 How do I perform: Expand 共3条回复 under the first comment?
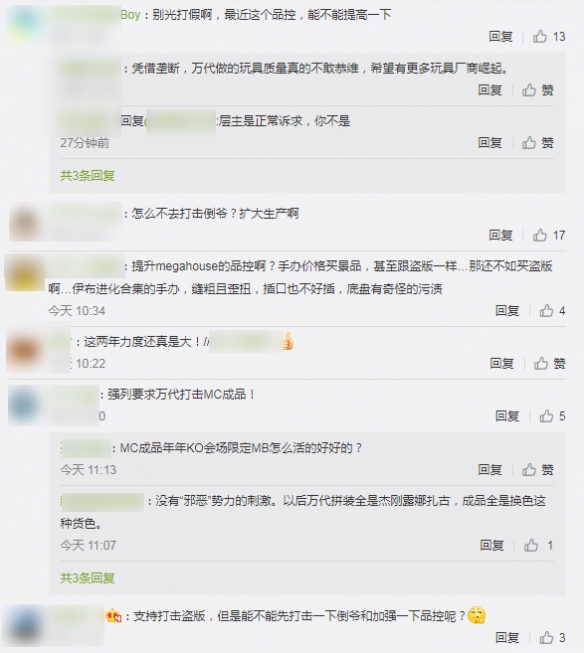coord(87,176)
